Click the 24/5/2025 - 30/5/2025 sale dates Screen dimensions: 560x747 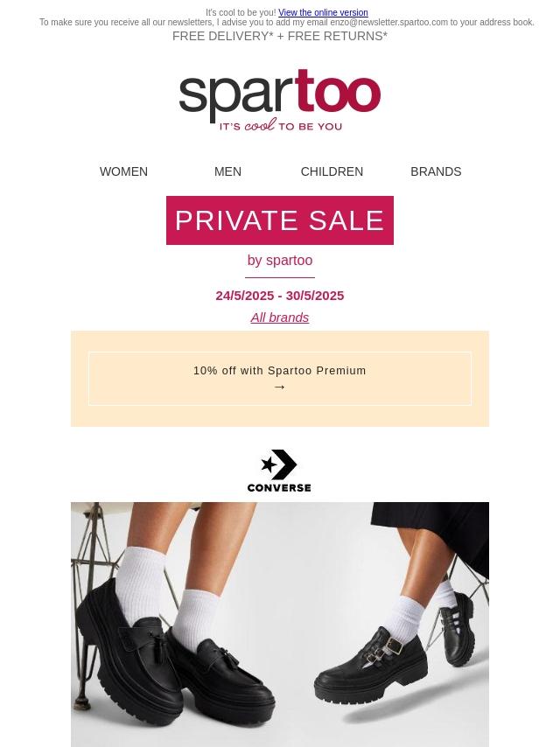[x=280, y=296]
